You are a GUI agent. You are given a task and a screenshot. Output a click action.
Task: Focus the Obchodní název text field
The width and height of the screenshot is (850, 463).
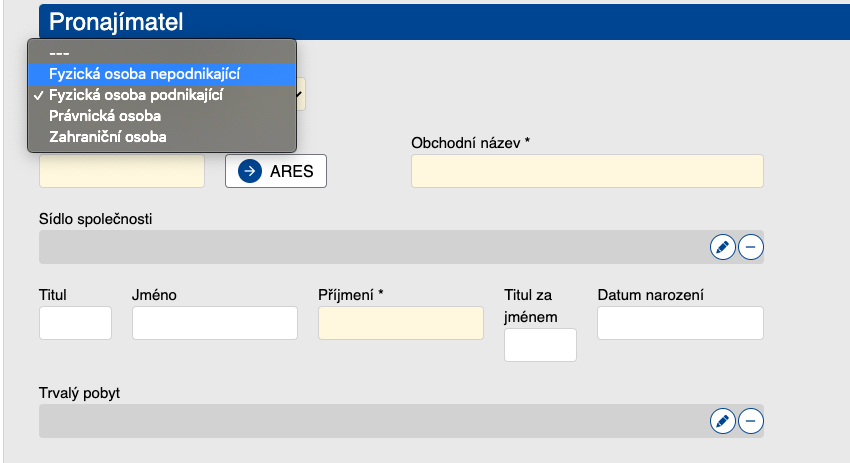[587, 171]
